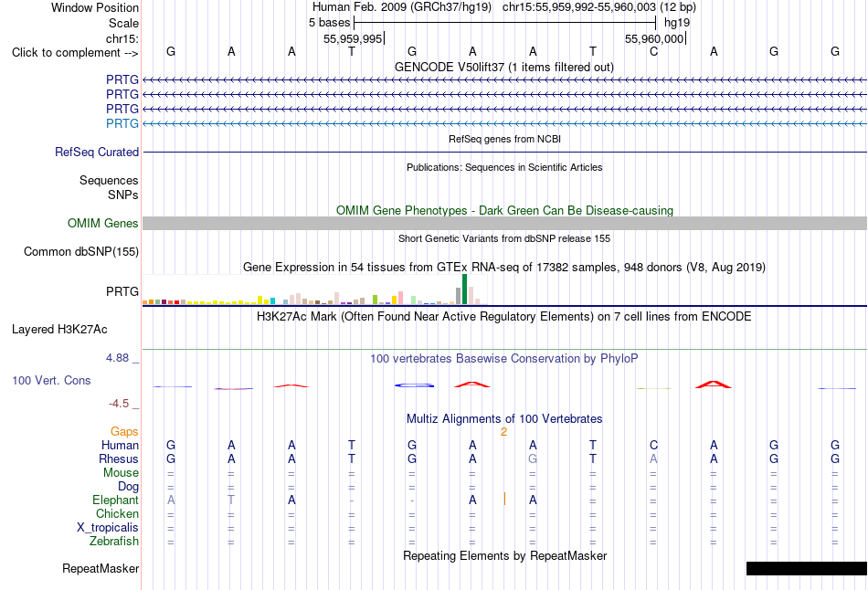Click the gray T base in Elephant row
The width and height of the screenshot is (868, 590).
(x=231, y=500)
